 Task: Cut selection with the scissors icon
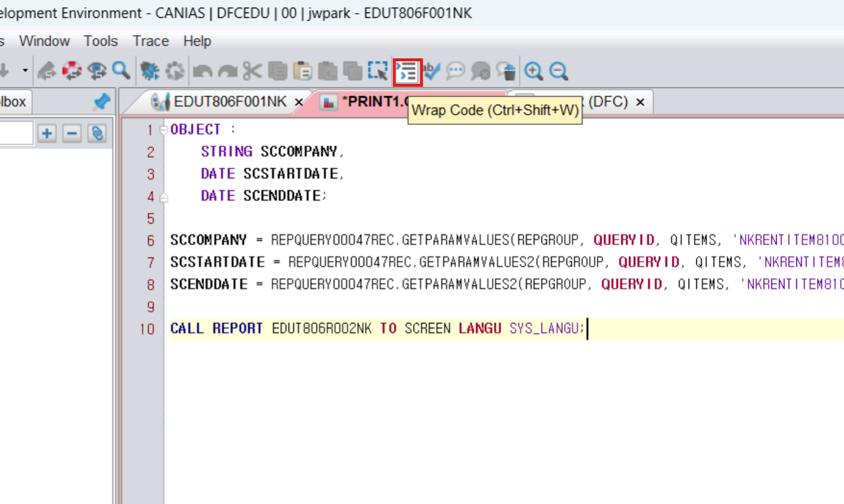253,71
